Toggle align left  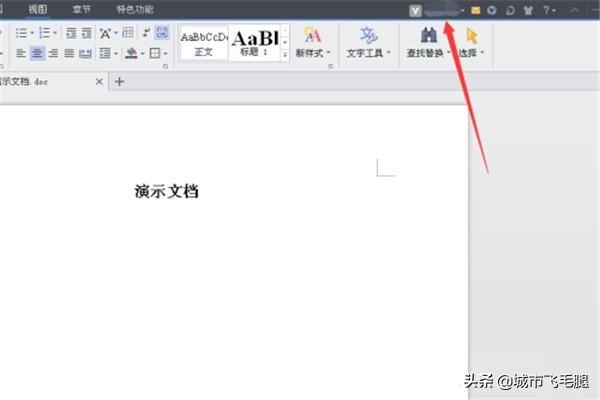[21, 53]
